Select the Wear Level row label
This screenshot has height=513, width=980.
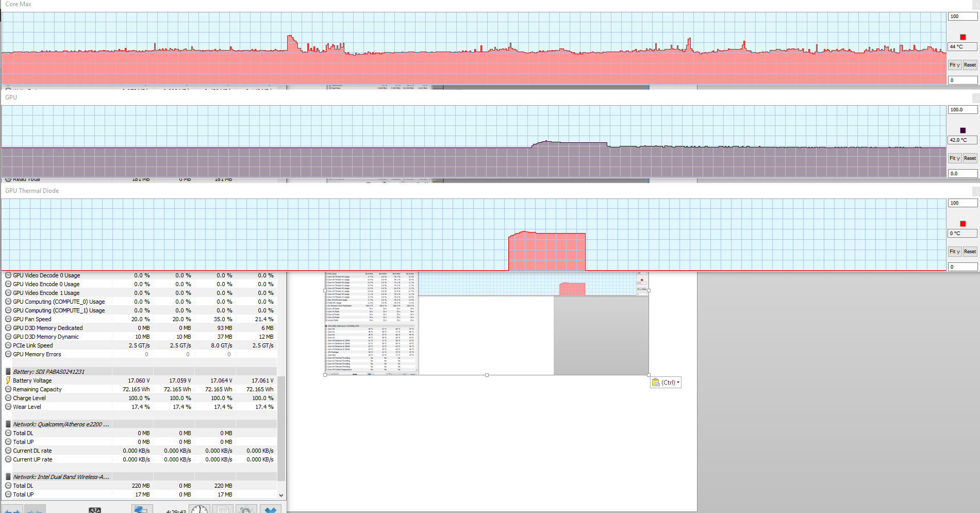27,407
